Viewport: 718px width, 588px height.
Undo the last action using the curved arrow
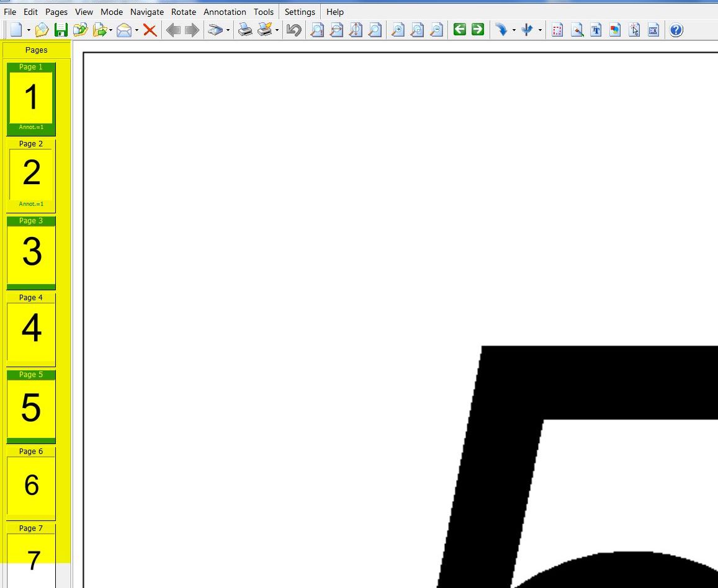294,30
